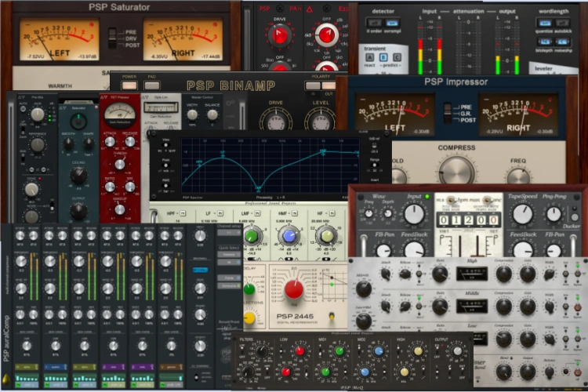Click the yellow-green HF gain knob
Viewport: 588px width, 392px height.
pos(326,236)
